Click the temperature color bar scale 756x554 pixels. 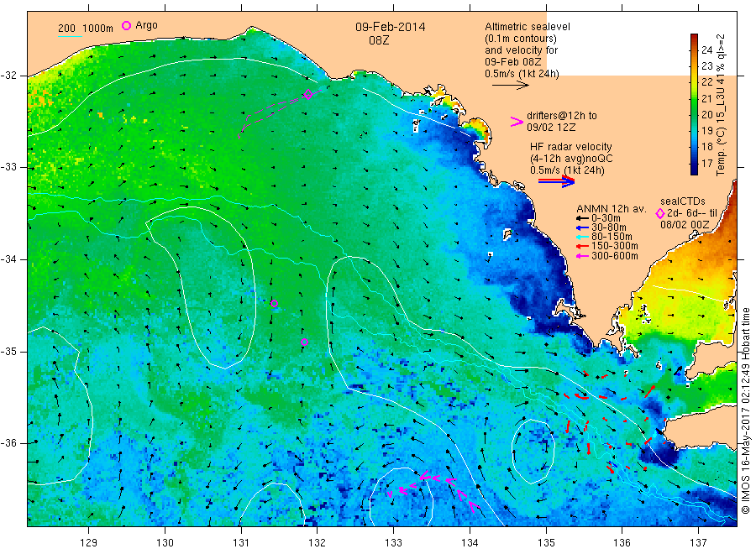click(x=694, y=104)
